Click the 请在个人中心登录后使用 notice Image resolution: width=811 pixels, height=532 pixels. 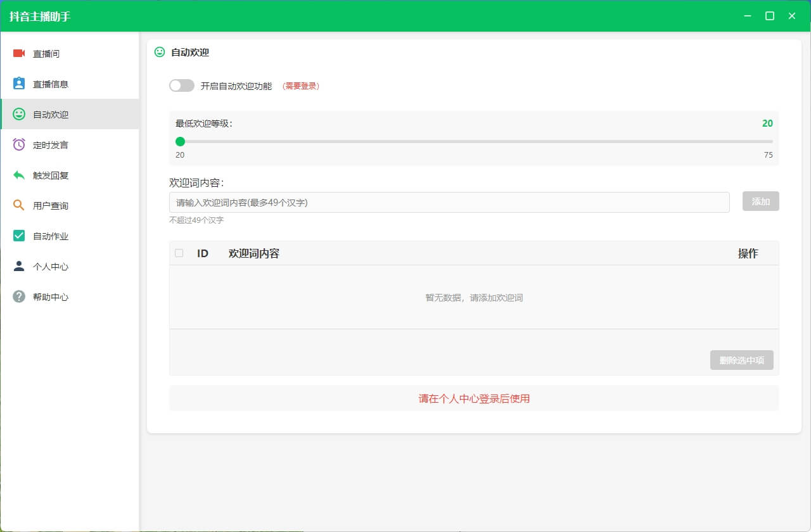click(474, 398)
